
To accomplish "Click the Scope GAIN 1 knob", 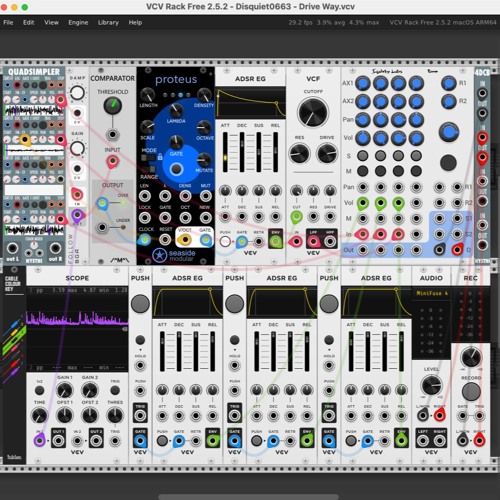I will click(x=65, y=390).
